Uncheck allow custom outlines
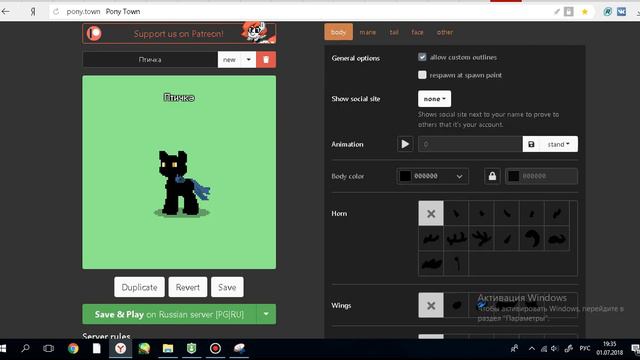The width and height of the screenshot is (640, 360). (422, 57)
